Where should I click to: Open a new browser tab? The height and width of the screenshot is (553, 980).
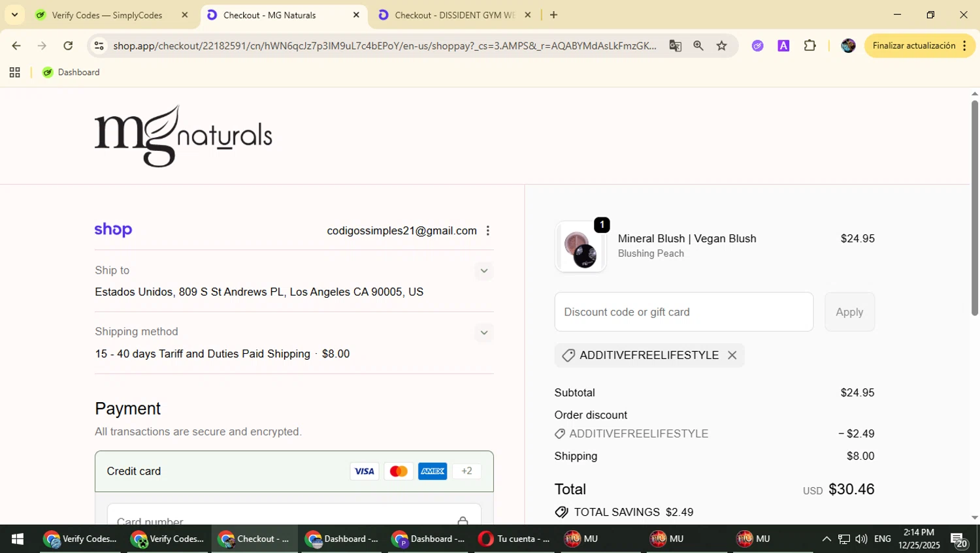pos(553,15)
